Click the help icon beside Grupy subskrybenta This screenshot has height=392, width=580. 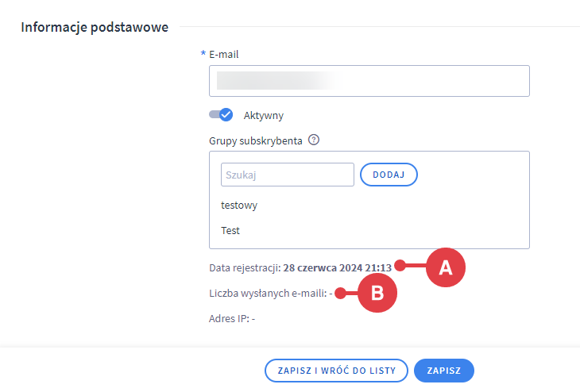[x=314, y=140]
